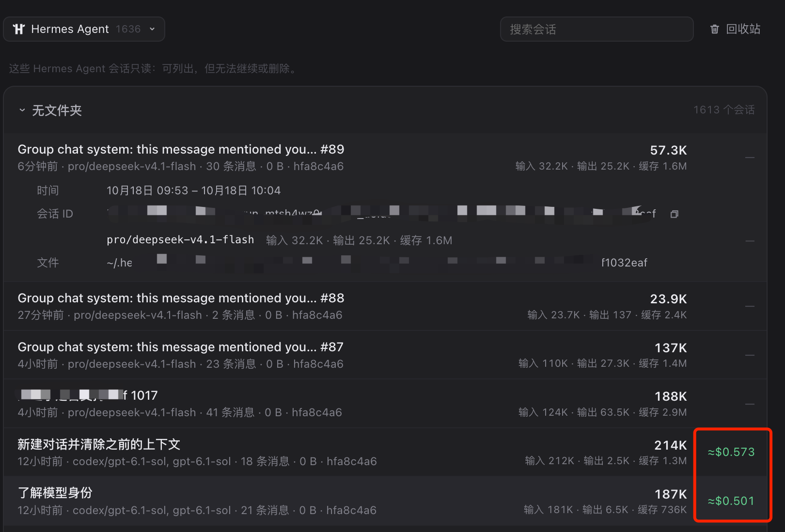Open the 回收站 trash button
This screenshot has height=532, width=785.
coord(735,29)
